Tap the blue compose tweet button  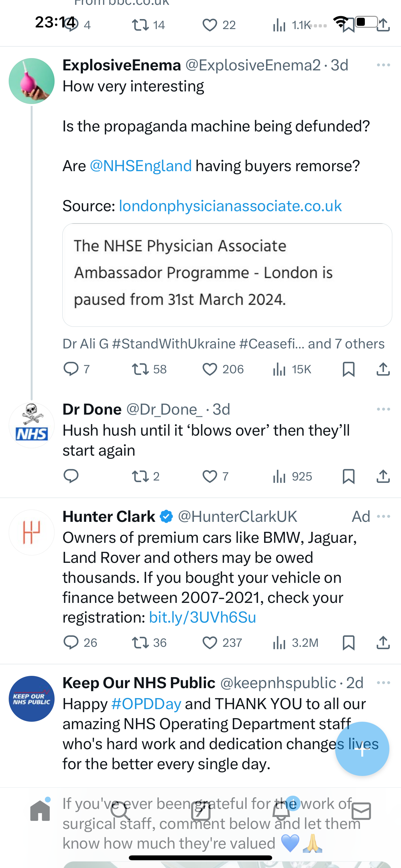tap(362, 749)
